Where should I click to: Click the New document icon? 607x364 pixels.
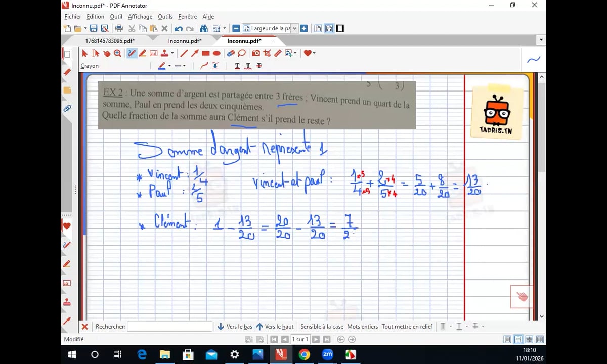[67, 29]
